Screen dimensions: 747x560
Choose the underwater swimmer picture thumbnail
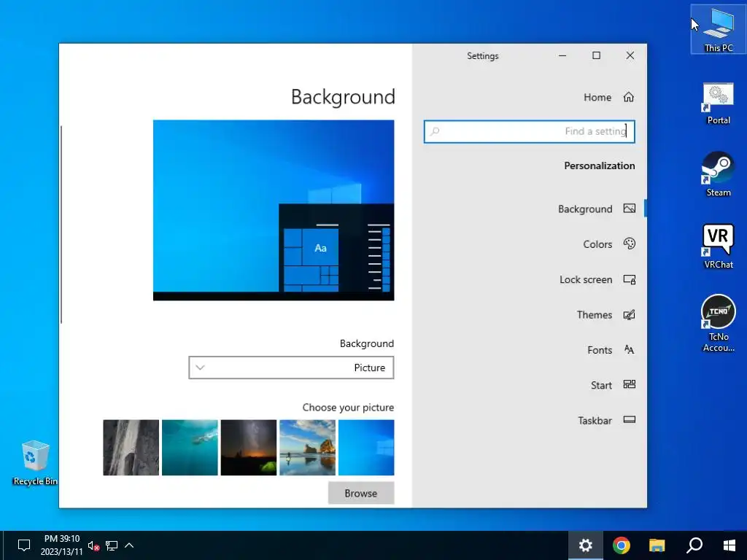tap(190, 448)
